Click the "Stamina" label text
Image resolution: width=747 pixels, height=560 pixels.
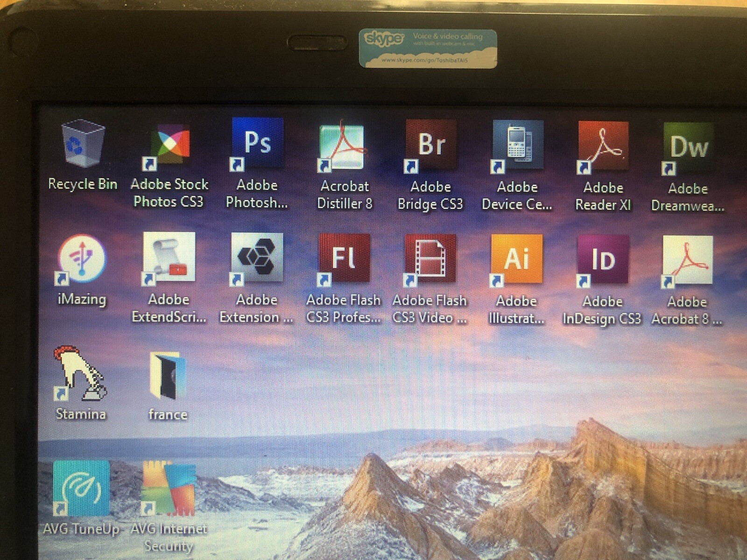81,414
